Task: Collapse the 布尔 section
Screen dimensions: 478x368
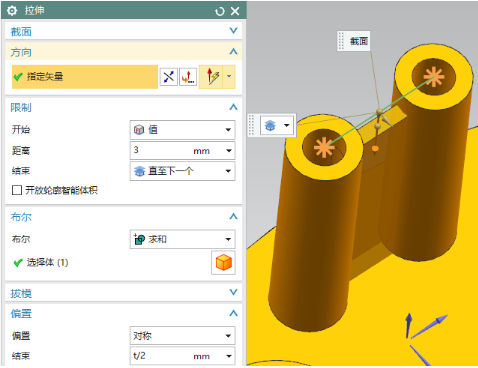Action: [x=234, y=216]
